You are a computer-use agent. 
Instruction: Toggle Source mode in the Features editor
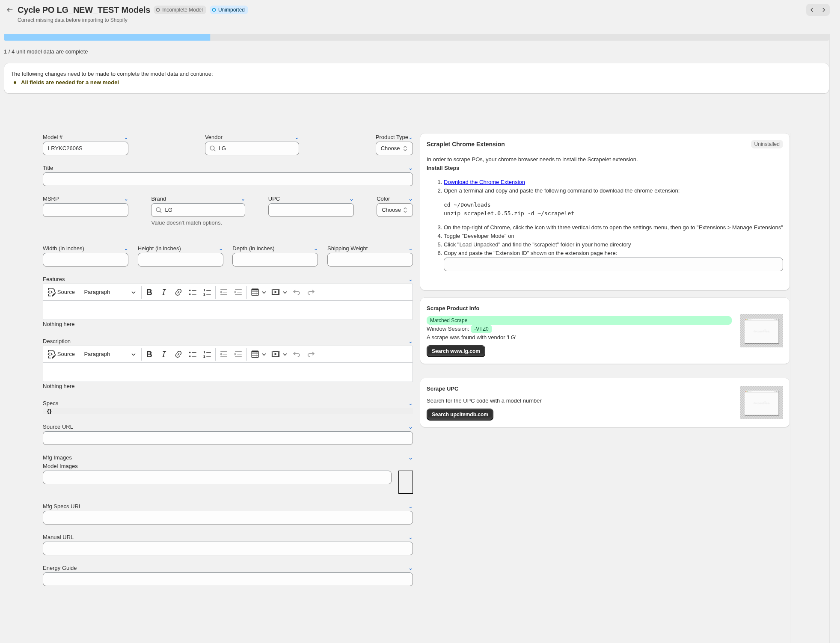61,292
